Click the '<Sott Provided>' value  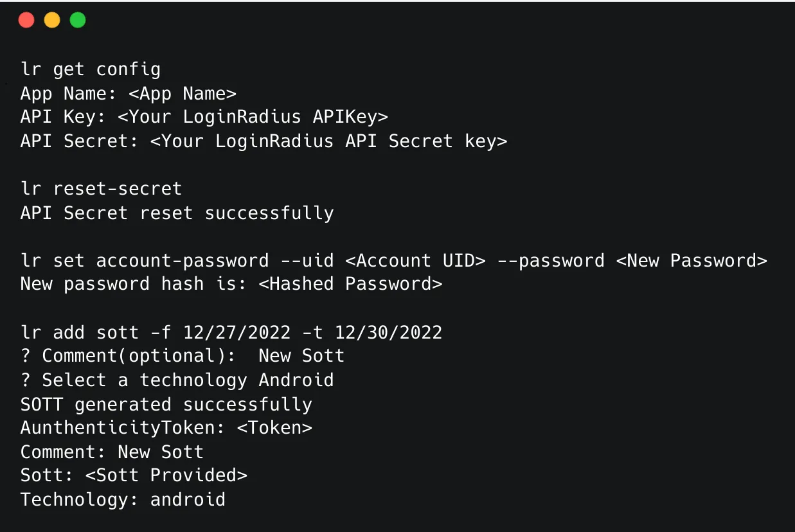[199, 475]
